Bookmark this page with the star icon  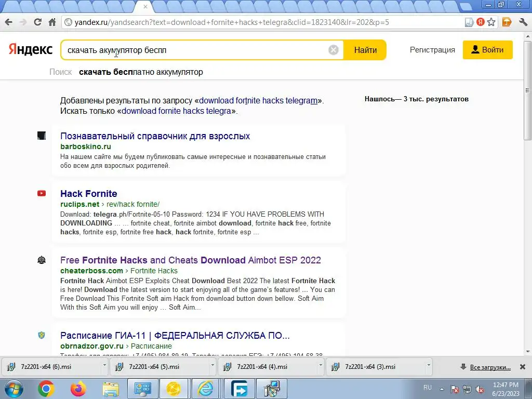[491, 22]
